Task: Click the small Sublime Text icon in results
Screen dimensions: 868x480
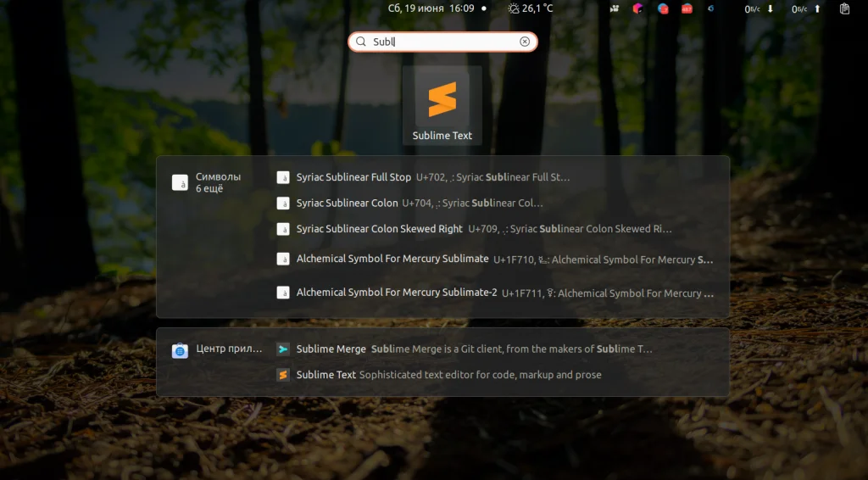Action: pyautogui.click(x=283, y=375)
